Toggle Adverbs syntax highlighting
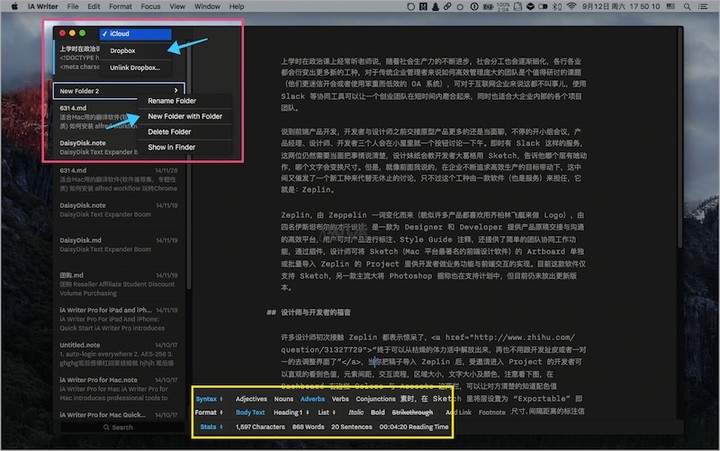 (312, 399)
